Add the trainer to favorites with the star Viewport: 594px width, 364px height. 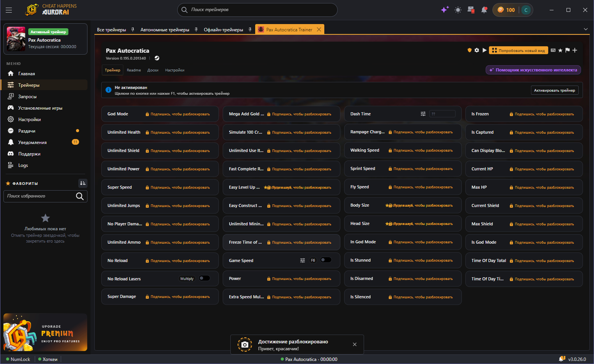pos(560,50)
